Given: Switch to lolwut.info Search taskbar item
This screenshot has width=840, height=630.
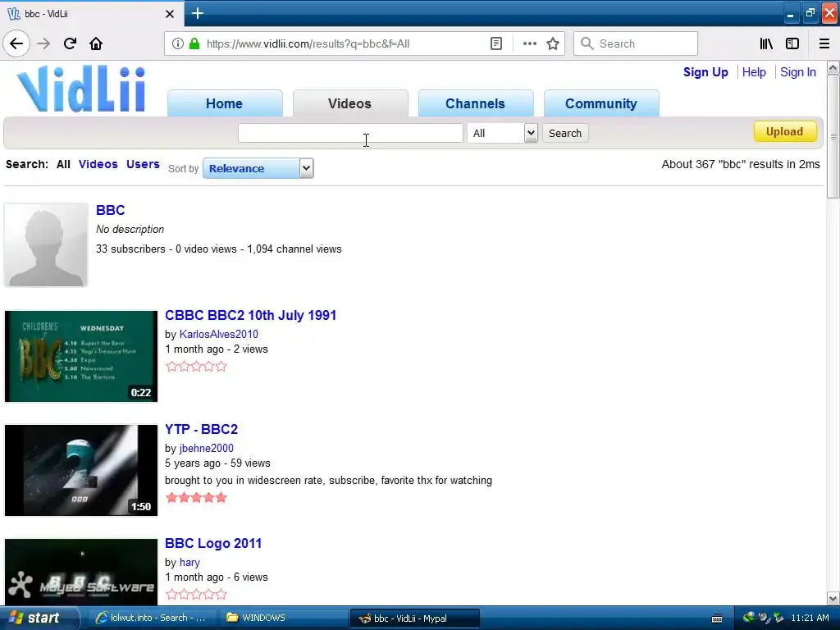Looking at the screenshot, I should tap(151, 618).
